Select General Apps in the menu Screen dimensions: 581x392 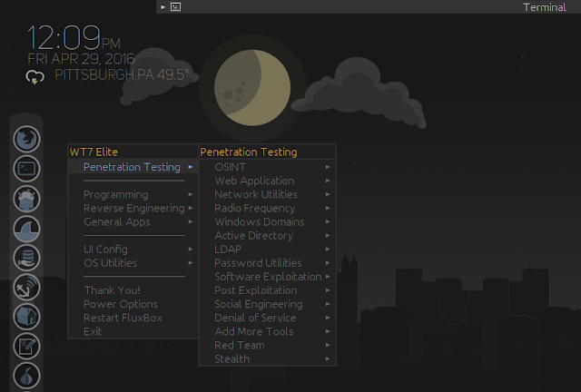133,221
